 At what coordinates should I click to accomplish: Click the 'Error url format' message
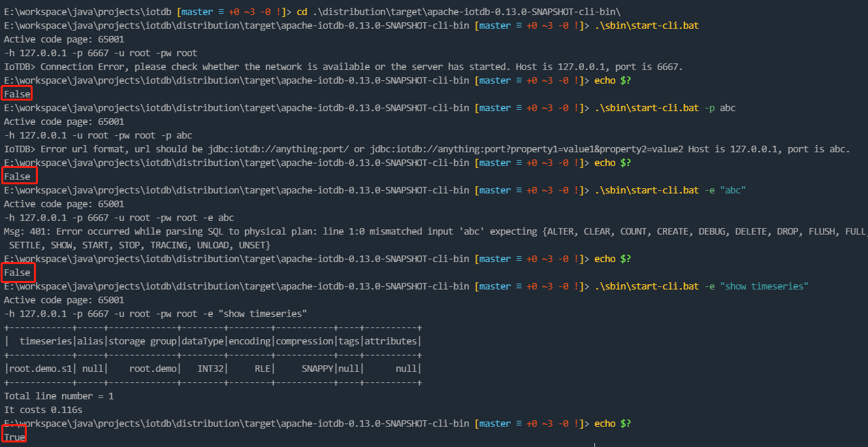427,150
